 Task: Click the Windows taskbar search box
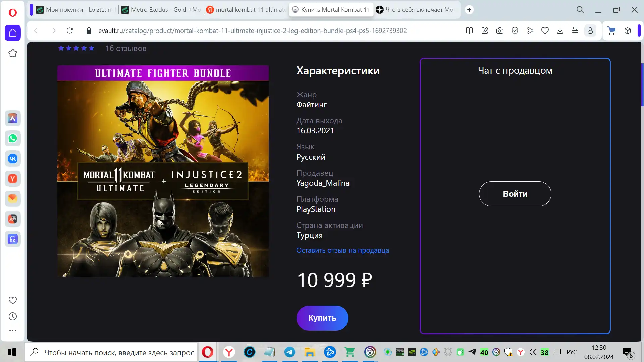click(111, 352)
